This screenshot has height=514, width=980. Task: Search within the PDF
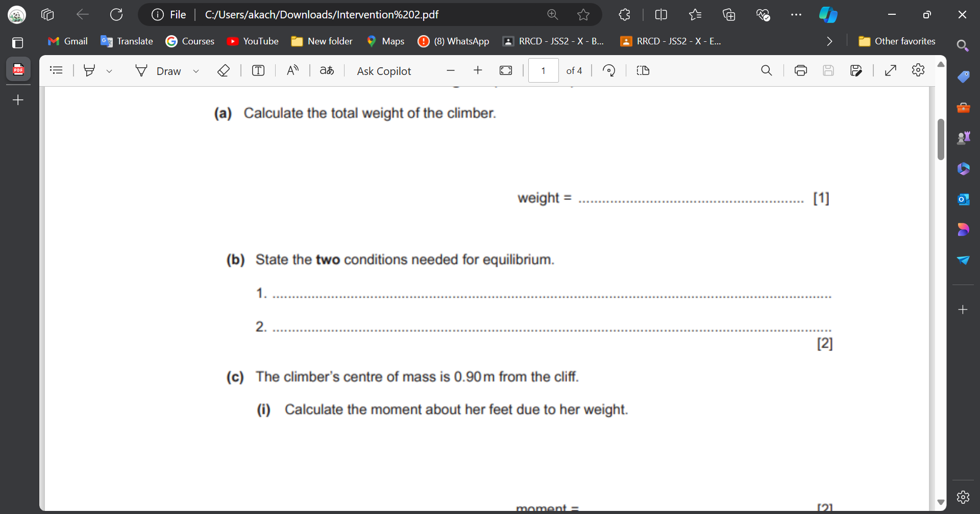(767, 70)
